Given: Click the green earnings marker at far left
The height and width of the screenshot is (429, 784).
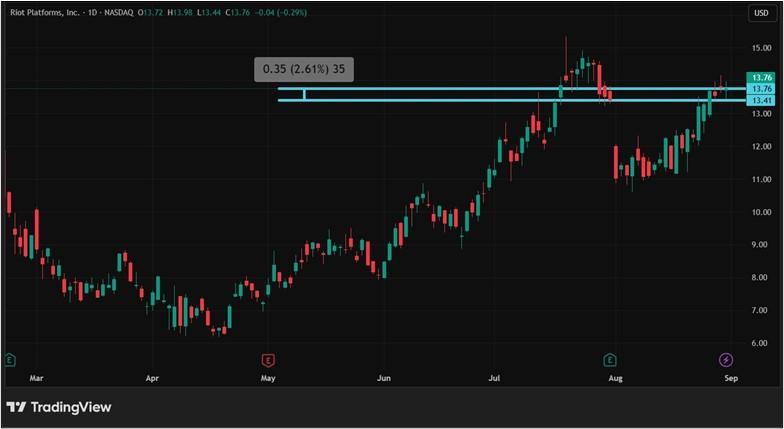Looking at the screenshot, I should [x=10, y=359].
